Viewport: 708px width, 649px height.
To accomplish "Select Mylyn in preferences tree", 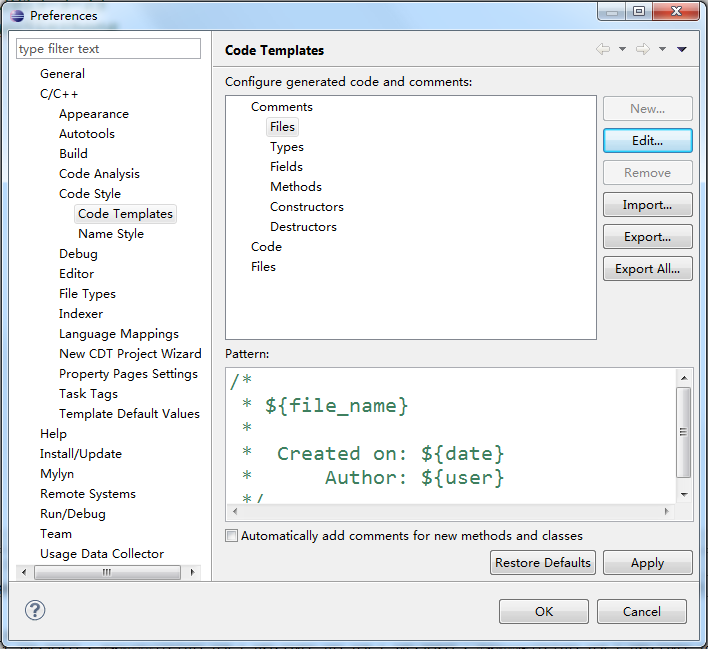I will (x=57, y=474).
